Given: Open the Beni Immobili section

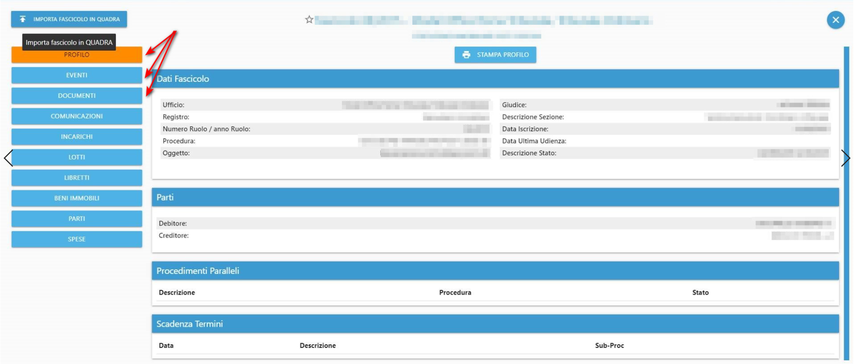Looking at the screenshot, I should [x=76, y=198].
